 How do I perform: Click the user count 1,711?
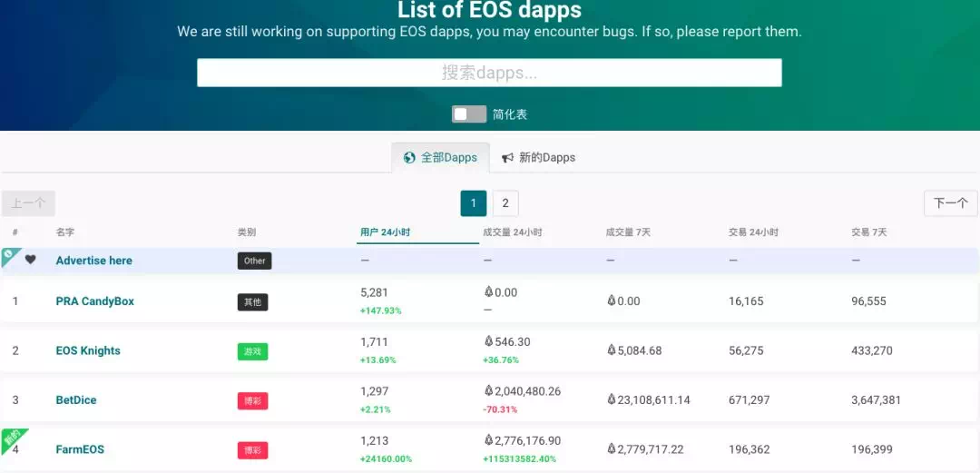pyautogui.click(x=375, y=341)
